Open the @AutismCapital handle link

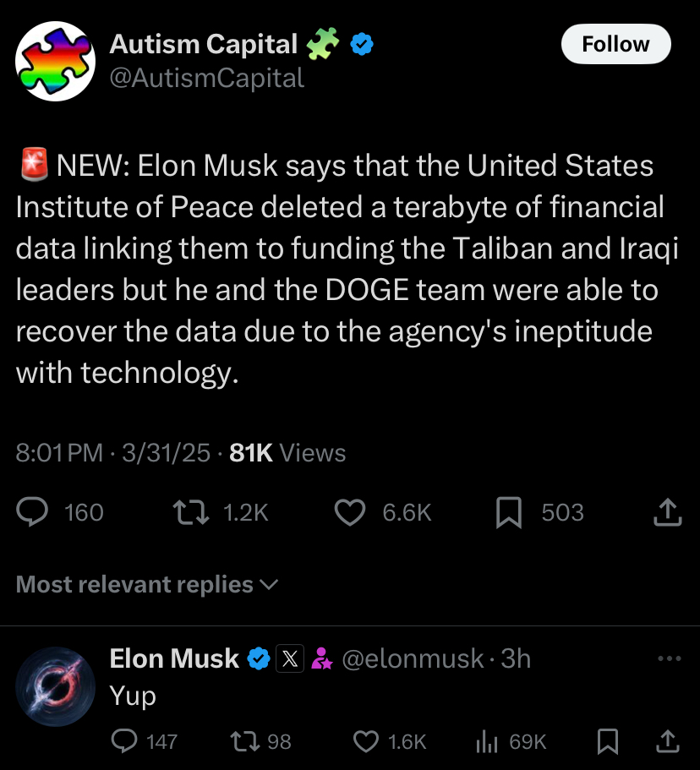tap(207, 78)
